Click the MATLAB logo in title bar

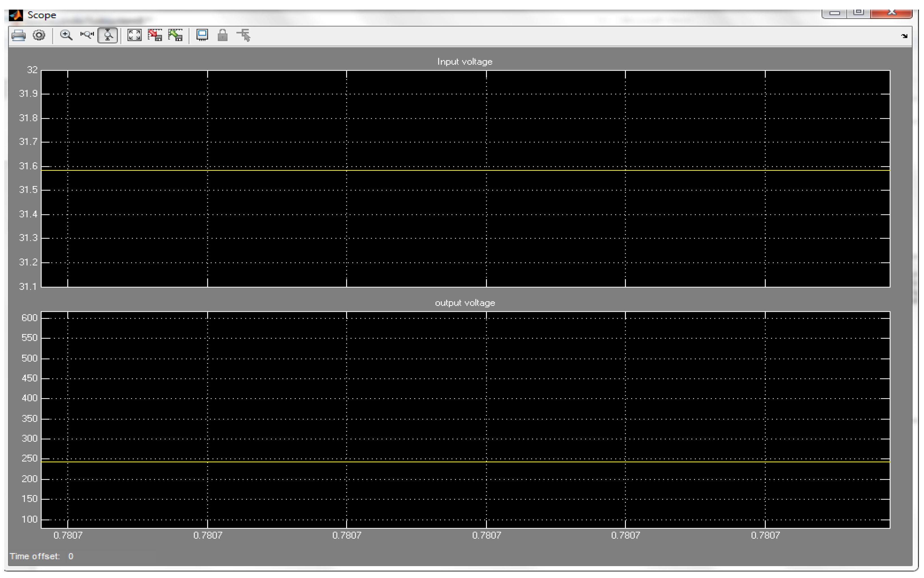[16, 15]
